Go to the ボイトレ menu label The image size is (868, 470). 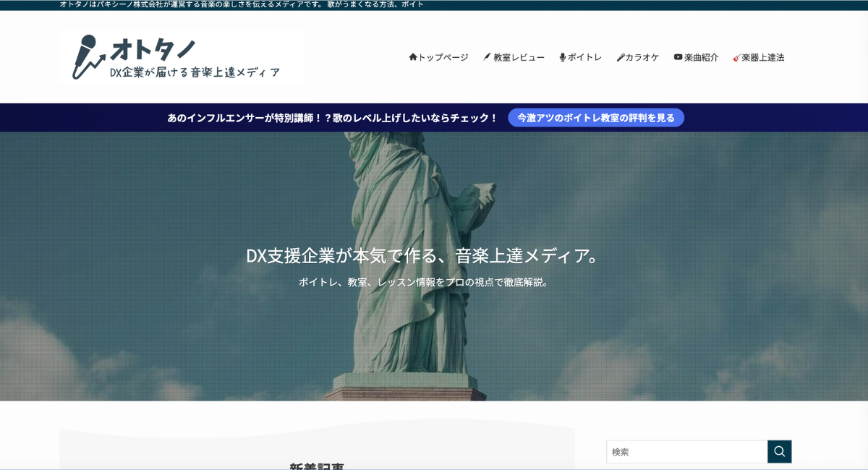coord(584,57)
